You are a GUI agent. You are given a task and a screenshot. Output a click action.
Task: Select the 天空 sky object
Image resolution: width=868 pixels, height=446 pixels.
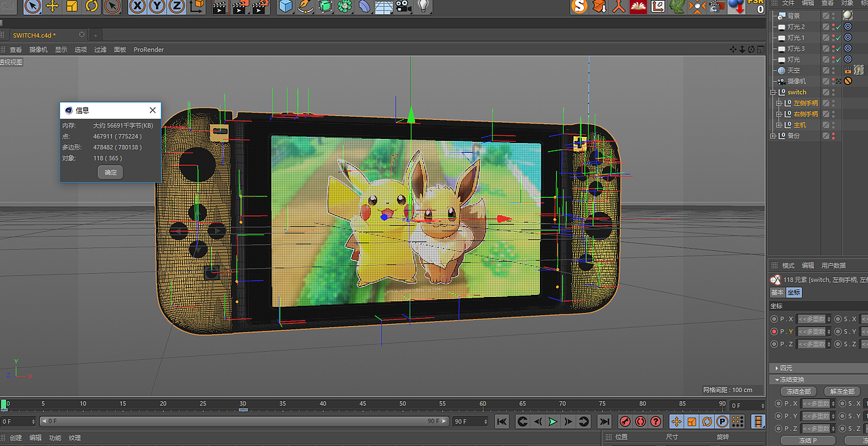pos(793,70)
